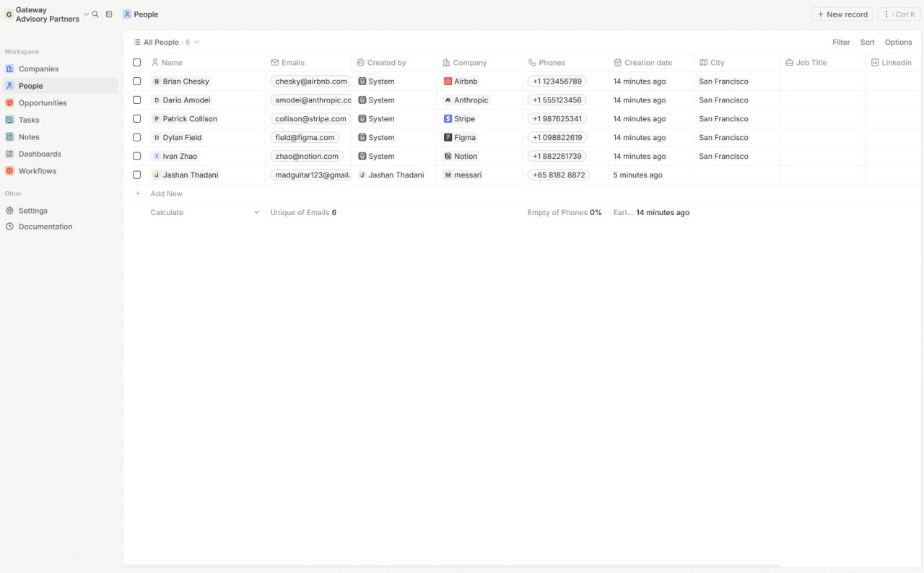Click the briefcase icon in Job Title header
924x573 pixels.
tap(790, 63)
